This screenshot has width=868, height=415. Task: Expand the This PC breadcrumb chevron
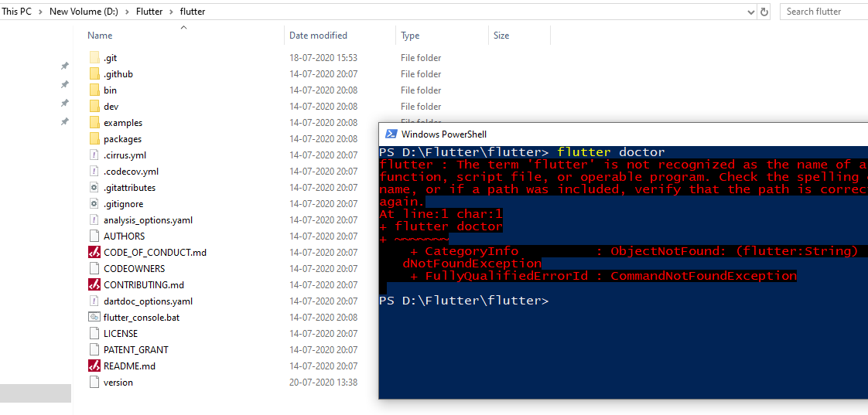40,12
